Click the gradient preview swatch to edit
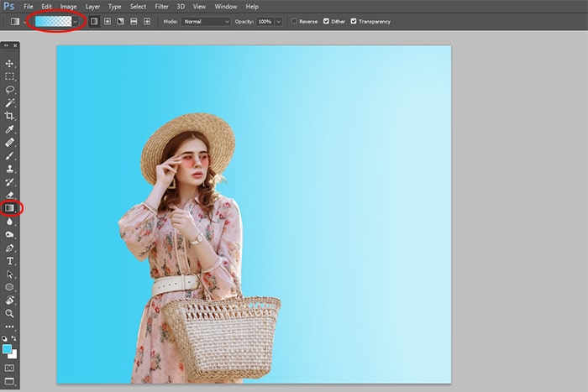This screenshot has width=588, height=392. pyautogui.click(x=53, y=22)
